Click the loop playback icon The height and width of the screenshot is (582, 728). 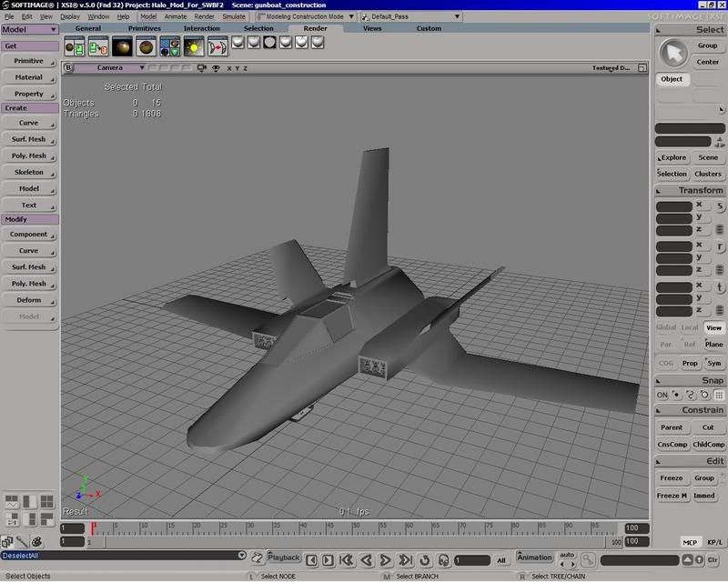pyautogui.click(x=425, y=560)
